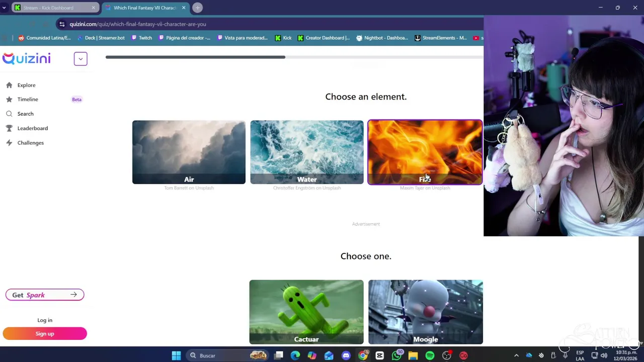Open the OBS Studio icon in the taskbar

click(x=447, y=355)
